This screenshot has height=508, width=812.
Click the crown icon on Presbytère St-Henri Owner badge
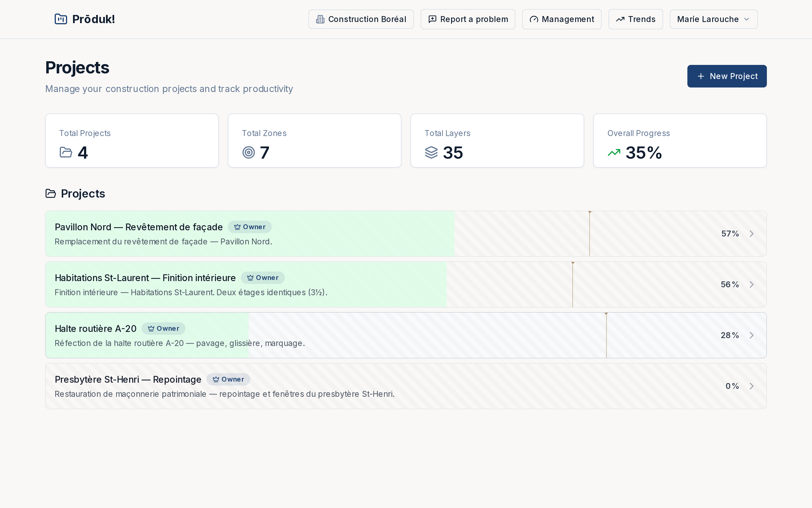[x=216, y=379]
